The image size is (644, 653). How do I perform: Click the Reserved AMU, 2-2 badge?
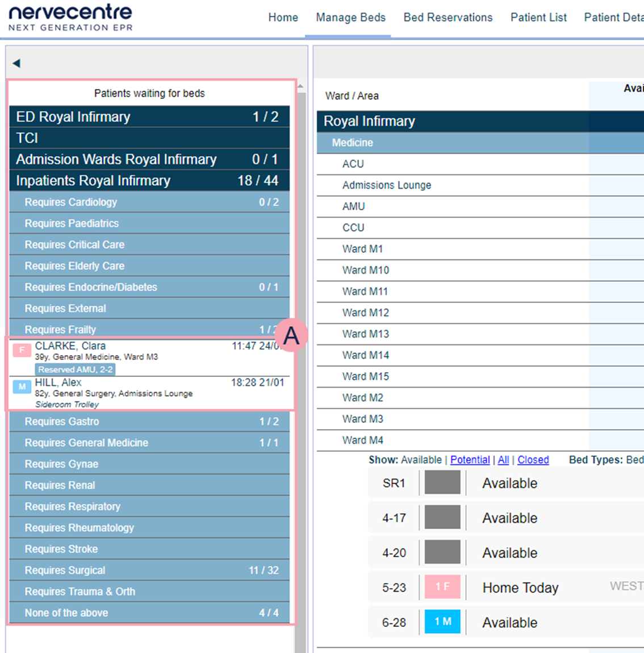tap(75, 369)
